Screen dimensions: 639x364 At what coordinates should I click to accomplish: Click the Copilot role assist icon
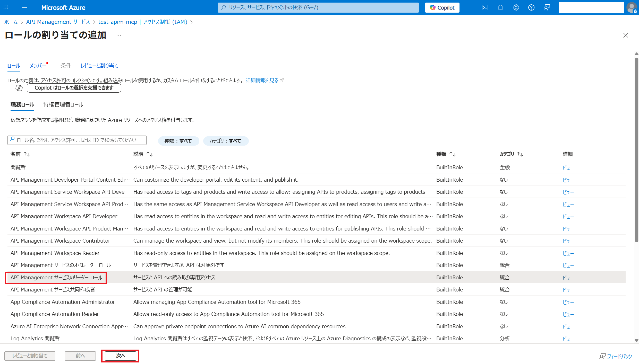pos(19,88)
